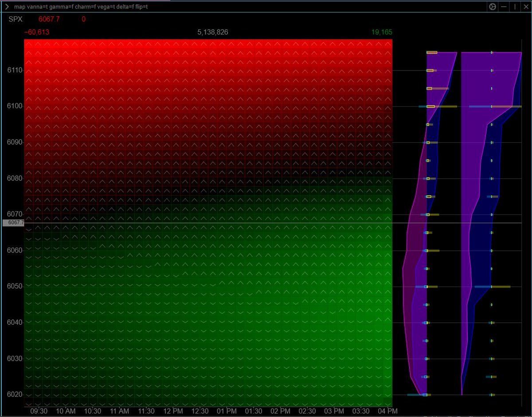Select the SPX ticker label
532x417 pixels.
tap(15, 19)
